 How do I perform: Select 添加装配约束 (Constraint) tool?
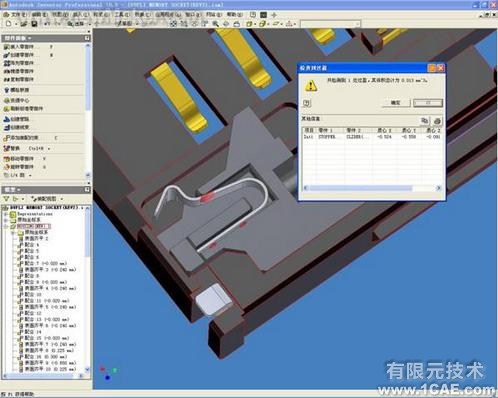tap(21, 138)
